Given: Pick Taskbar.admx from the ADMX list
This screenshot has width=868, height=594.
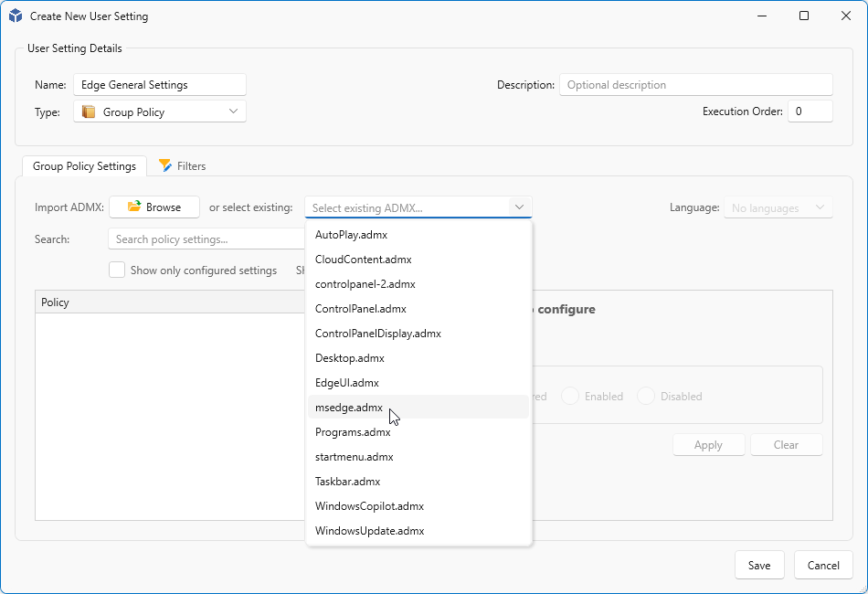Looking at the screenshot, I should click(347, 482).
